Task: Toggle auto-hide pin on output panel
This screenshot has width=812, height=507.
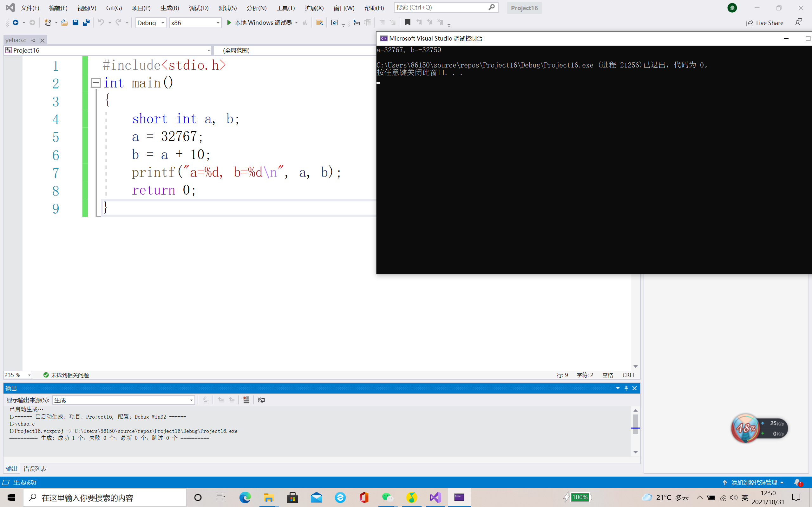Action: 626,388
